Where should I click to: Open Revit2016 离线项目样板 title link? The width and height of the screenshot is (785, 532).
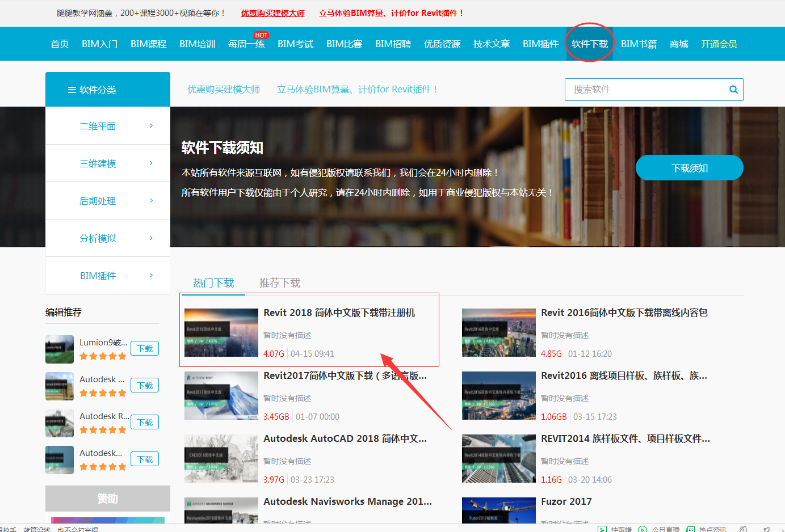[x=624, y=376]
